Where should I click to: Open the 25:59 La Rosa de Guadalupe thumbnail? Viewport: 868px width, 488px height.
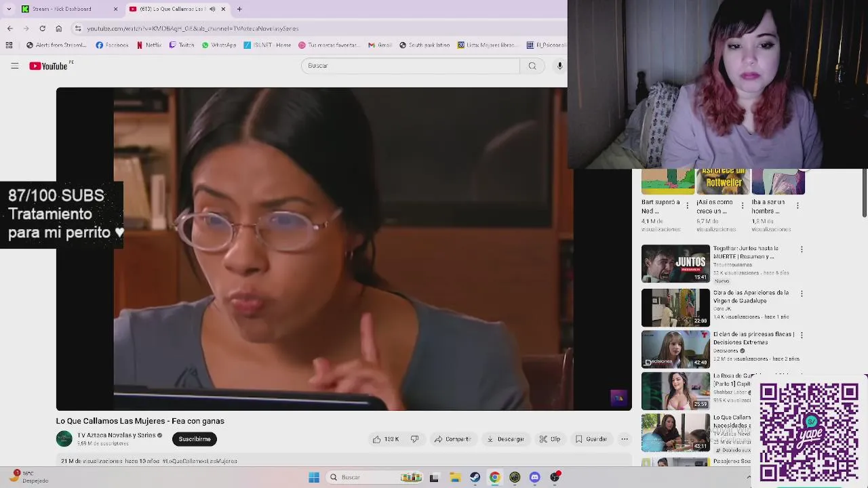[675, 391]
